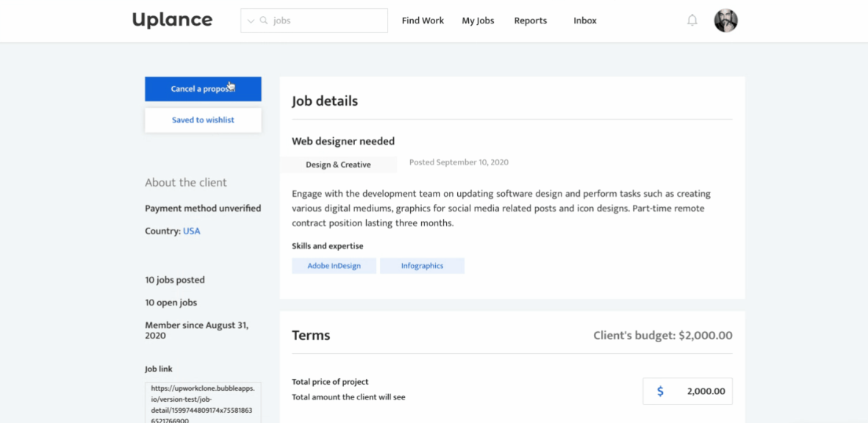The width and height of the screenshot is (868, 423).
Task: Click the Adobe InDesign skill tag
Action: tap(334, 266)
